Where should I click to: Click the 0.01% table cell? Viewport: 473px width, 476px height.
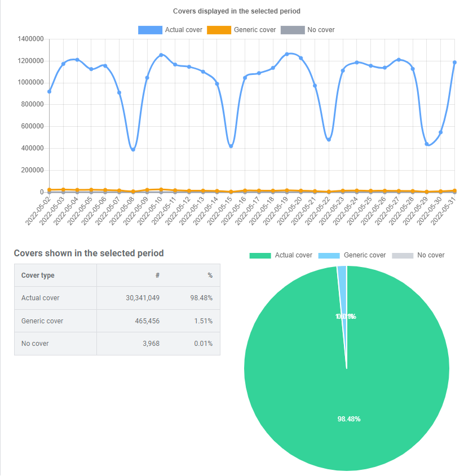[x=203, y=343]
